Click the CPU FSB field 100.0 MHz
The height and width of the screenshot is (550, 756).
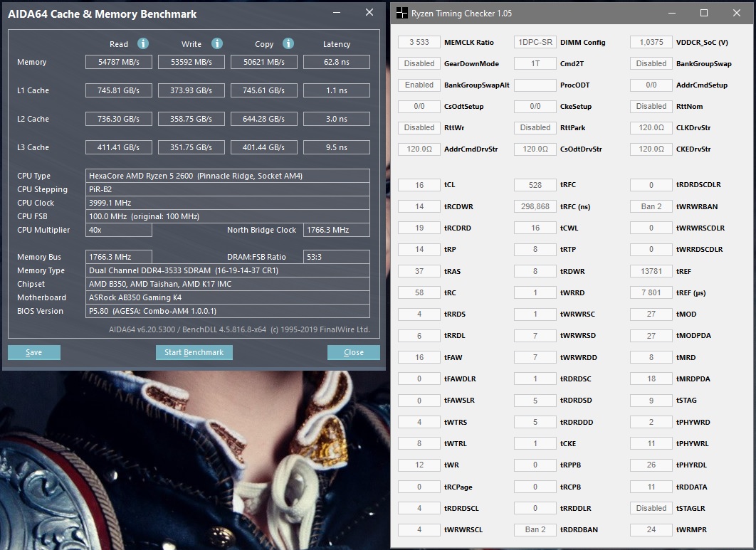point(228,216)
